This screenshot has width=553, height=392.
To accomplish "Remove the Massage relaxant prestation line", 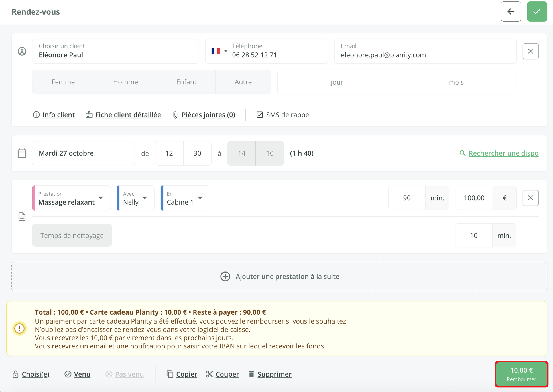I will click(x=530, y=198).
